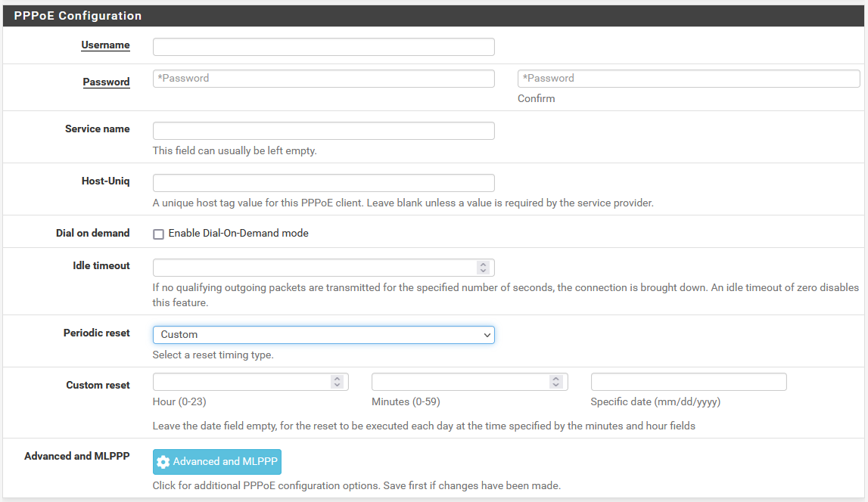Click the Minutes (0-59) input field
Viewport: 868px width, 502px height.
[461, 382]
